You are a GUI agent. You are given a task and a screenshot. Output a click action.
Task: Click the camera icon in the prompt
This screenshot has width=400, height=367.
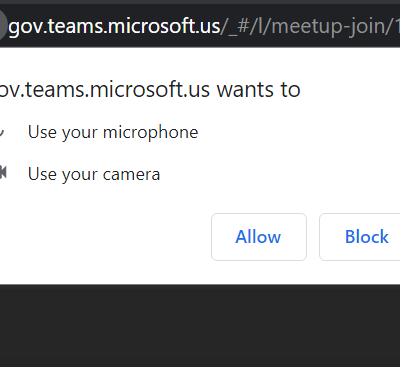click(x=3, y=173)
